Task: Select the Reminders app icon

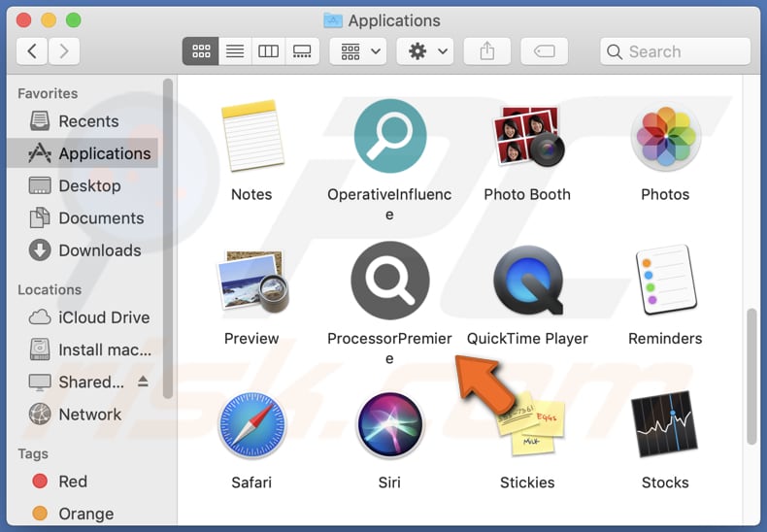Action: pyautogui.click(x=666, y=280)
